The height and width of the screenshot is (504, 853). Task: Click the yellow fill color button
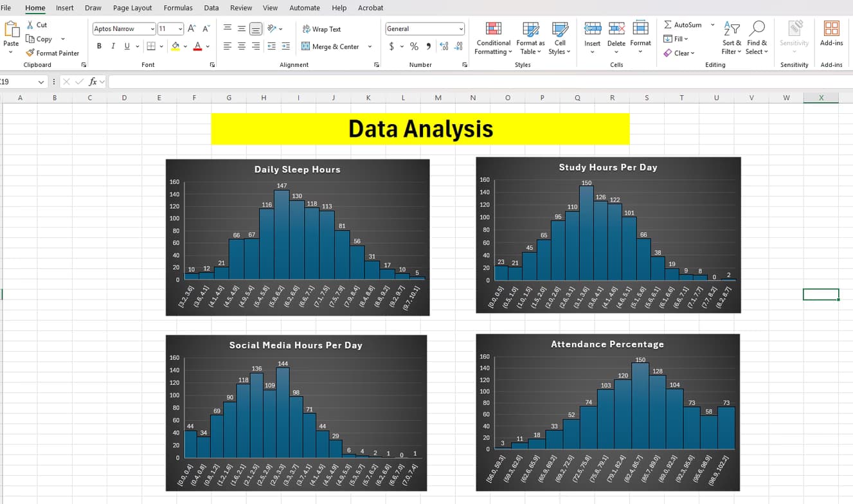[175, 46]
